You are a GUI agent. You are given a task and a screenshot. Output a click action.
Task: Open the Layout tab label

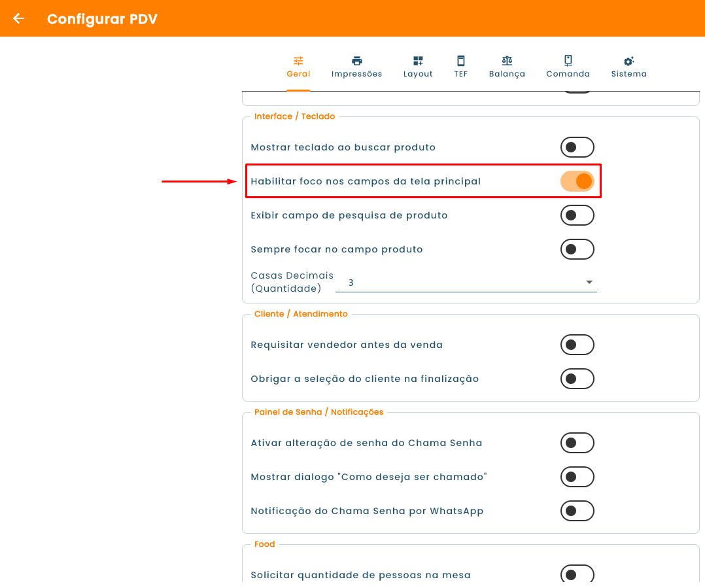pyautogui.click(x=418, y=74)
